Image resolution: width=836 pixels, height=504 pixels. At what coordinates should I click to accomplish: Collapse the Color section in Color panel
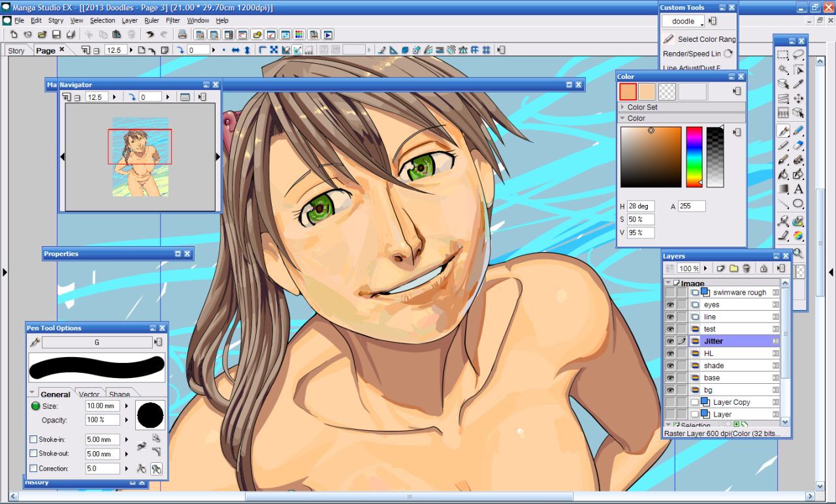622,118
